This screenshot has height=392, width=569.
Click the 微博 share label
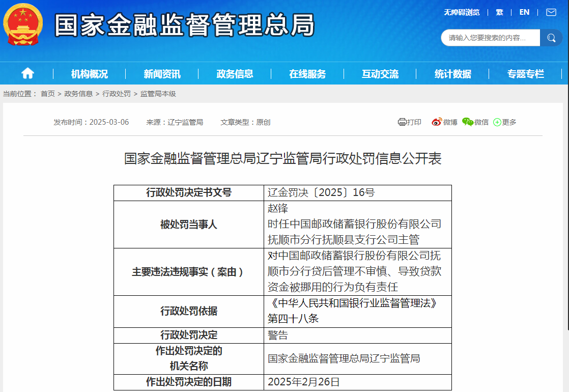[x=450, y=122]
